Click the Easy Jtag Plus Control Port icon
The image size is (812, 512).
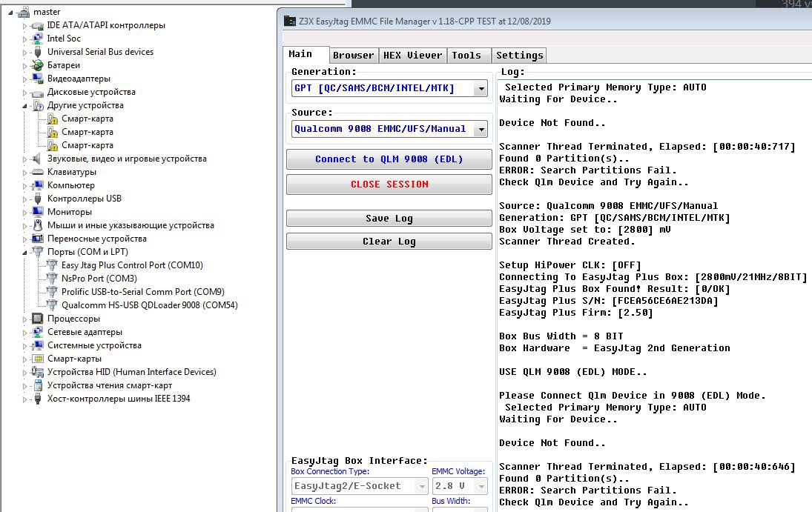click(52, 265)
